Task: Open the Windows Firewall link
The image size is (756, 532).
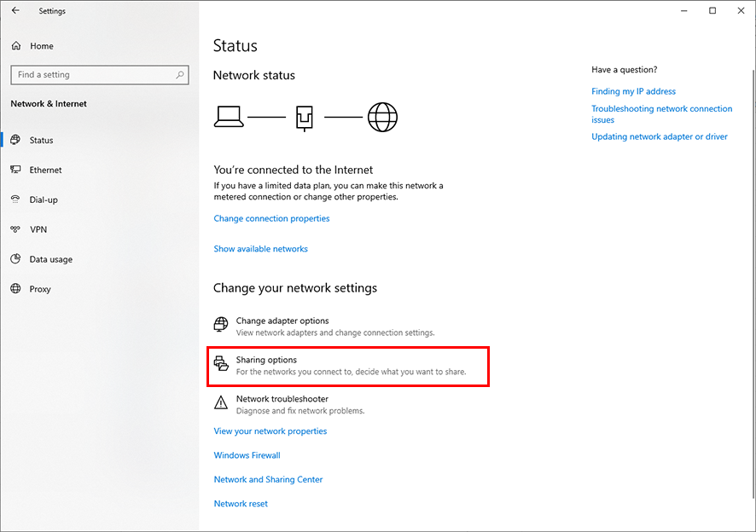Action: click(247, 455)
